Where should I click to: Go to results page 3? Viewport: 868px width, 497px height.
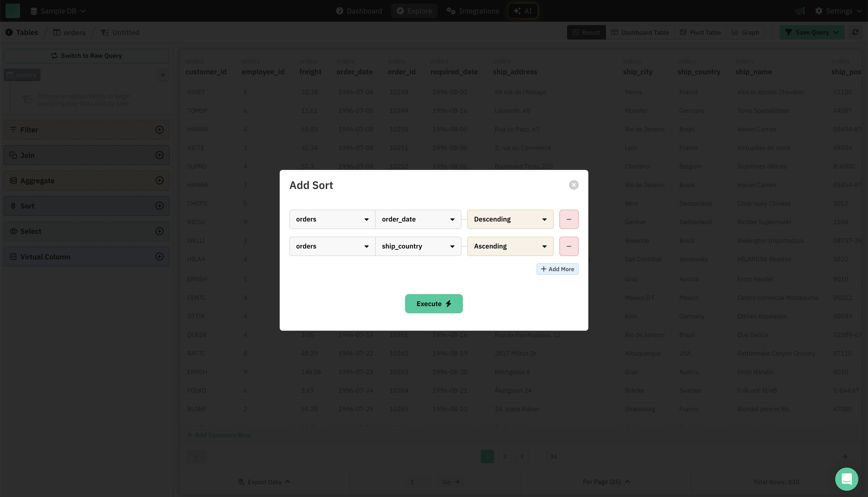(x=522, y=457)
